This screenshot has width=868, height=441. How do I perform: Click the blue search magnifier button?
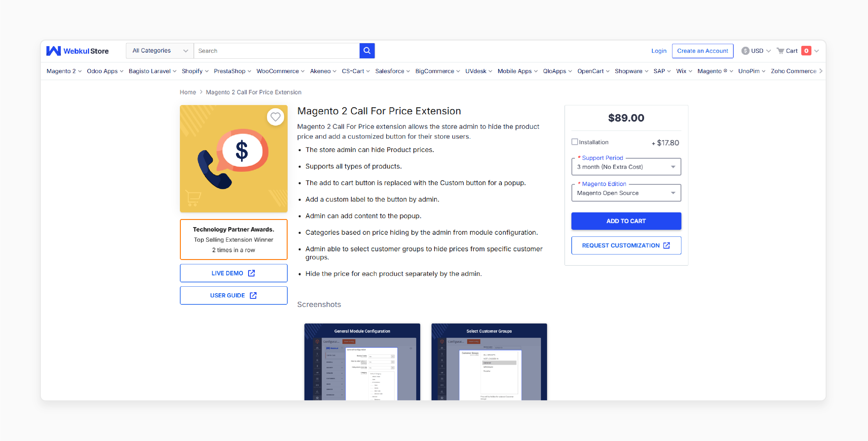(x=367, y=50)
